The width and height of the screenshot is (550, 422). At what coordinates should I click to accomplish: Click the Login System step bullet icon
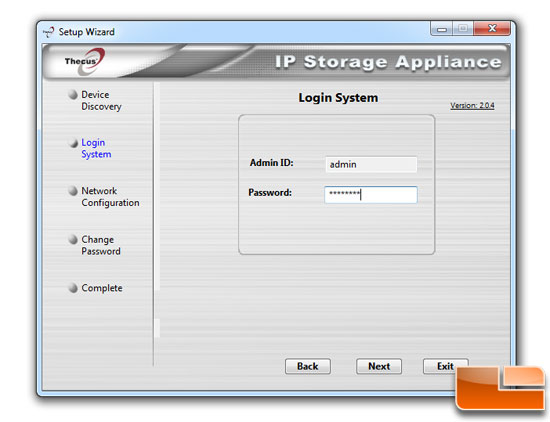[x=73, y=143]
